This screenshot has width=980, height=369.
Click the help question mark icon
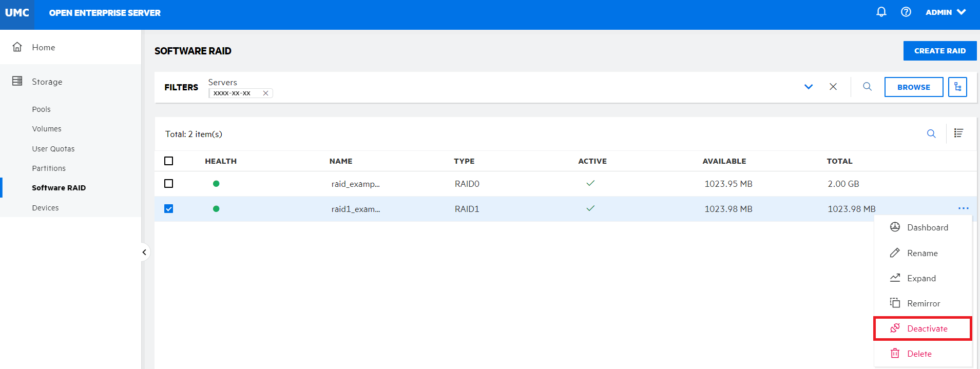click(906, 12)
